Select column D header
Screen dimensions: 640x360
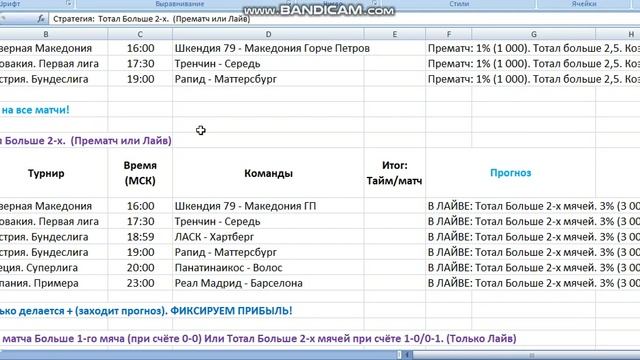(268, 35)
